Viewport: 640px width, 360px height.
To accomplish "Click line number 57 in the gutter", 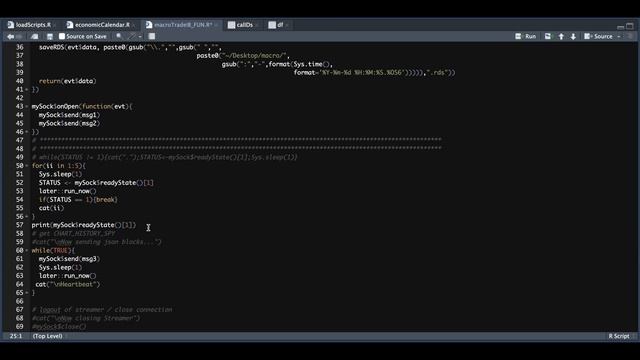I will point(20,225).
